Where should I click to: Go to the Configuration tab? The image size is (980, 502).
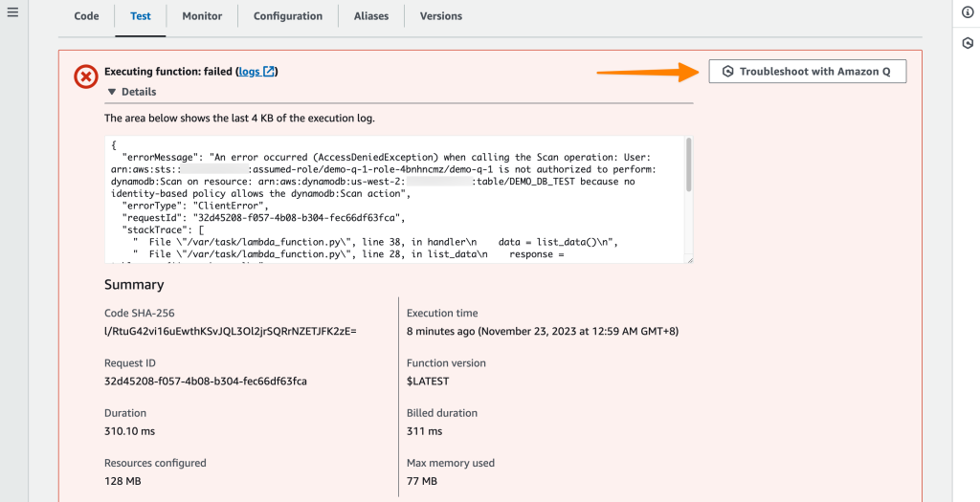288,16
